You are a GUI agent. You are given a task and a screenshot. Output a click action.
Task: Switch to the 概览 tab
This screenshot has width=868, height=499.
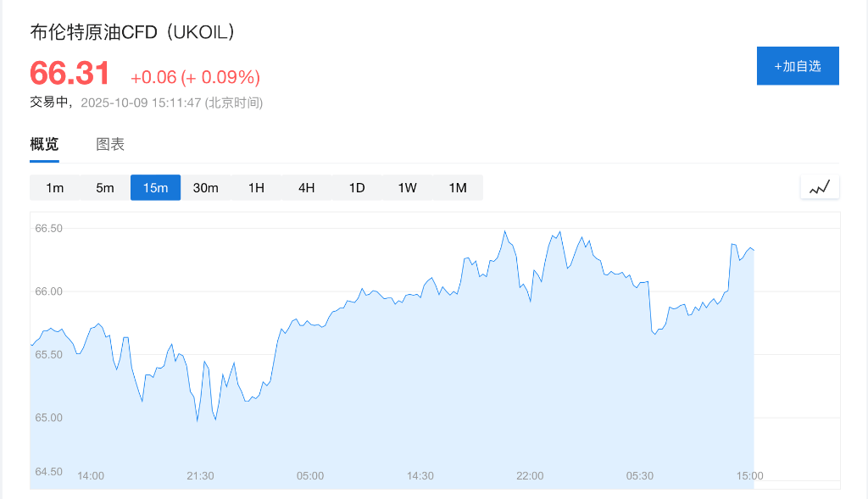44,144
